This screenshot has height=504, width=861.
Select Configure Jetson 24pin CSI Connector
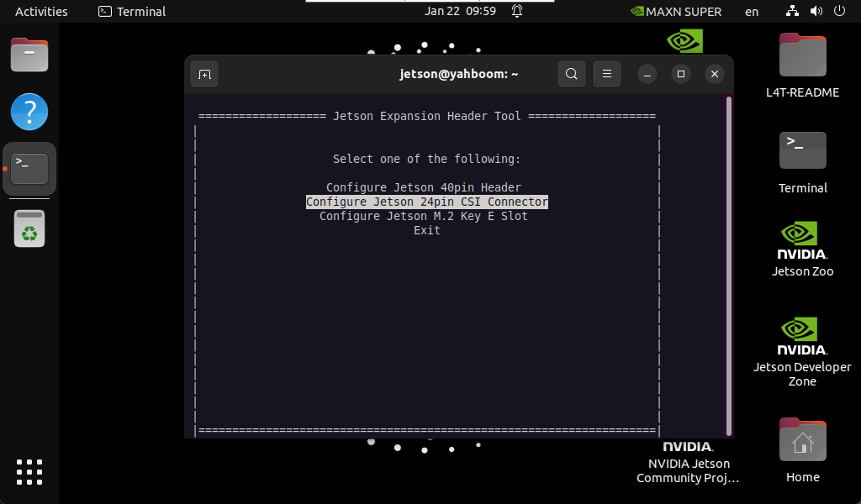pos(426,202)
